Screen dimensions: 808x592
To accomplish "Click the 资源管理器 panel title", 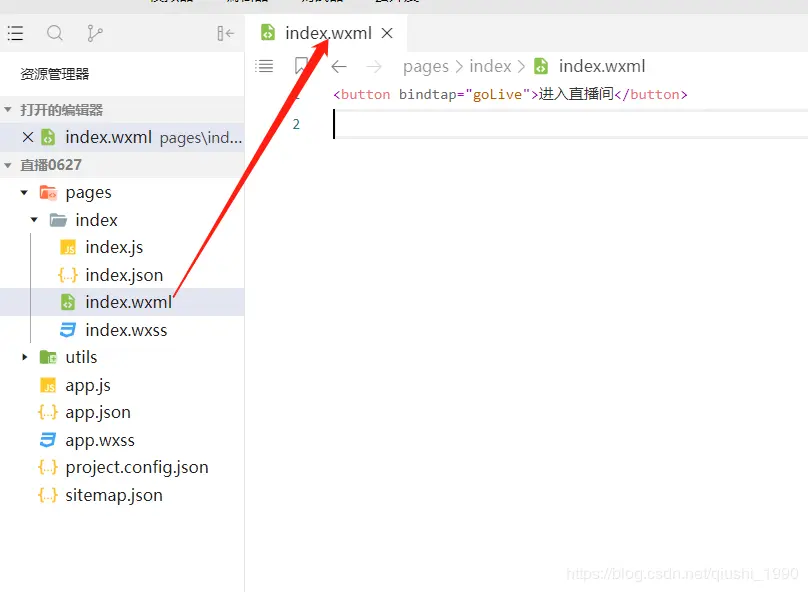I will tap(55, 74).
